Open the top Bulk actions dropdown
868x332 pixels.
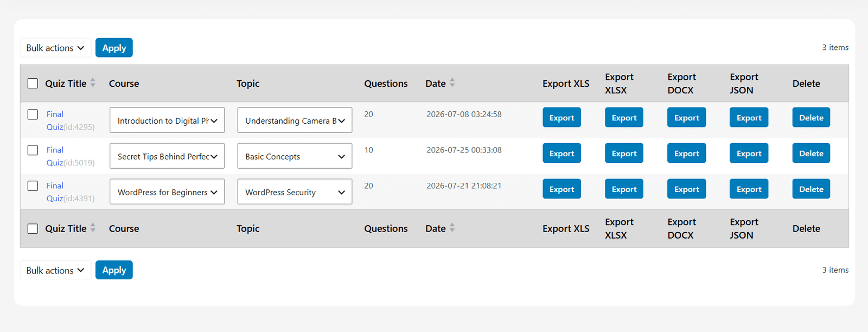pyautogui.click(x=55, y=48)
